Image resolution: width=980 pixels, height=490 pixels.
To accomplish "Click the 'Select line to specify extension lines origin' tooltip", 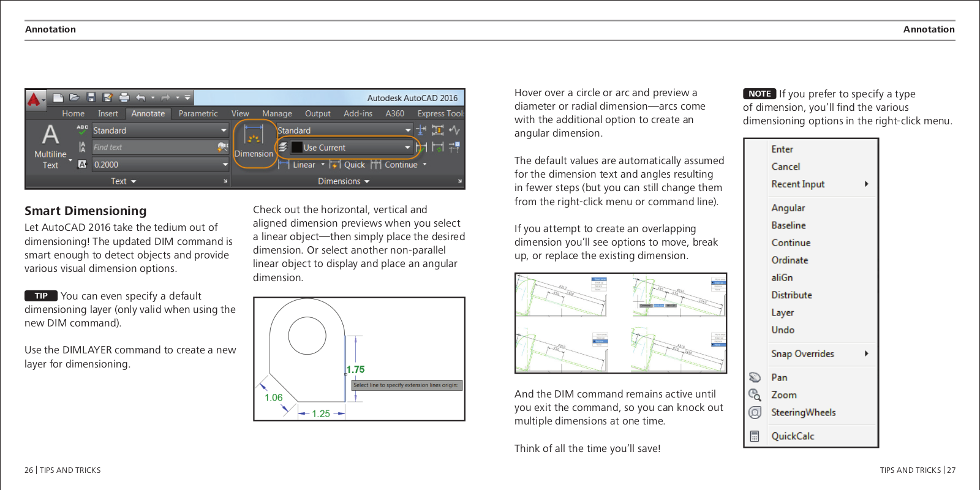I will tap(405, 385).
